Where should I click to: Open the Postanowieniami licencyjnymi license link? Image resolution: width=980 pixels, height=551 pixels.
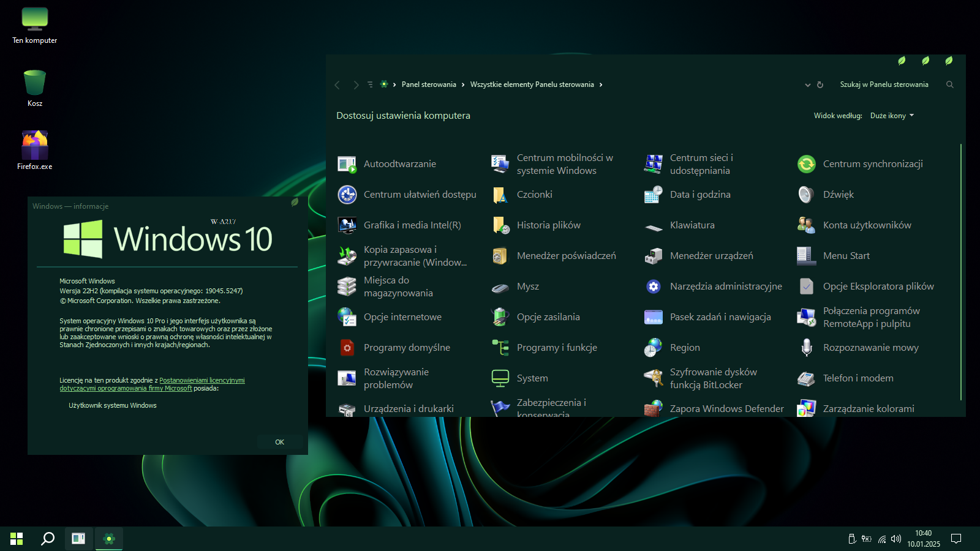(202, 380)
